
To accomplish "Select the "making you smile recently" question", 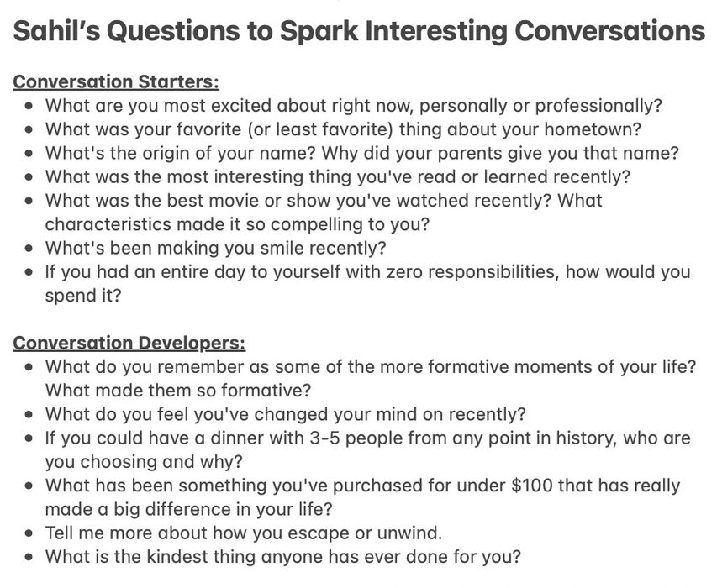I will (x=215, y=249).
